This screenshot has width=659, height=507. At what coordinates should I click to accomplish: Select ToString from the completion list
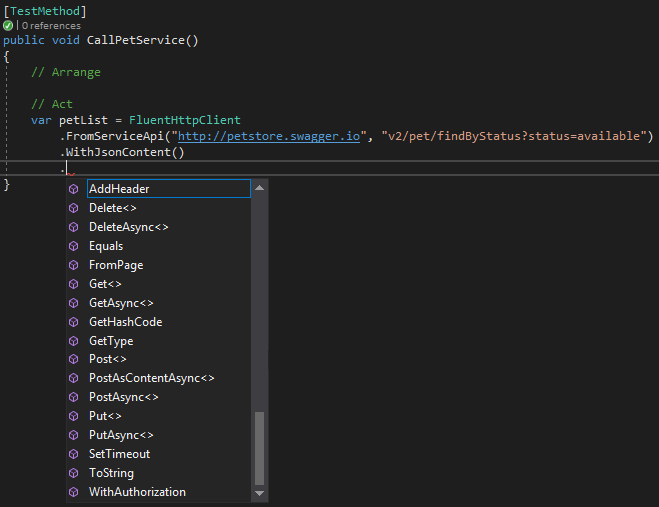pos(111,473)
